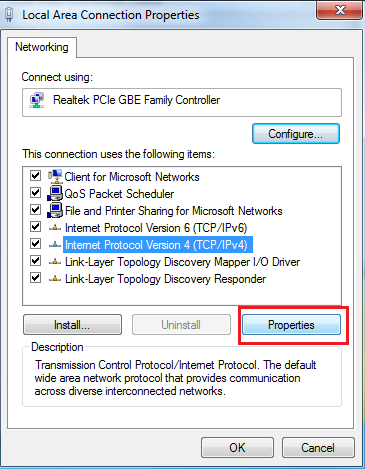Click the TCP/IPv6 protocol icon

(x=55, y=228)
